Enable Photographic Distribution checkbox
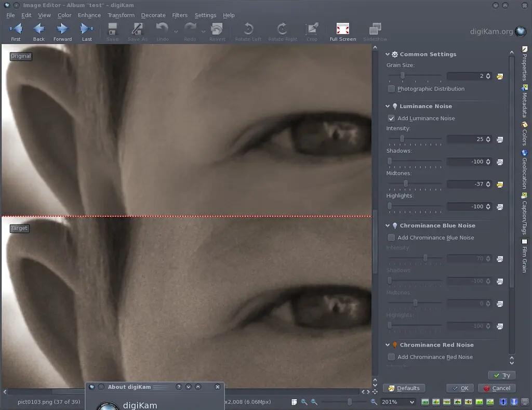The image size is (532, 410). click(391, 89)
